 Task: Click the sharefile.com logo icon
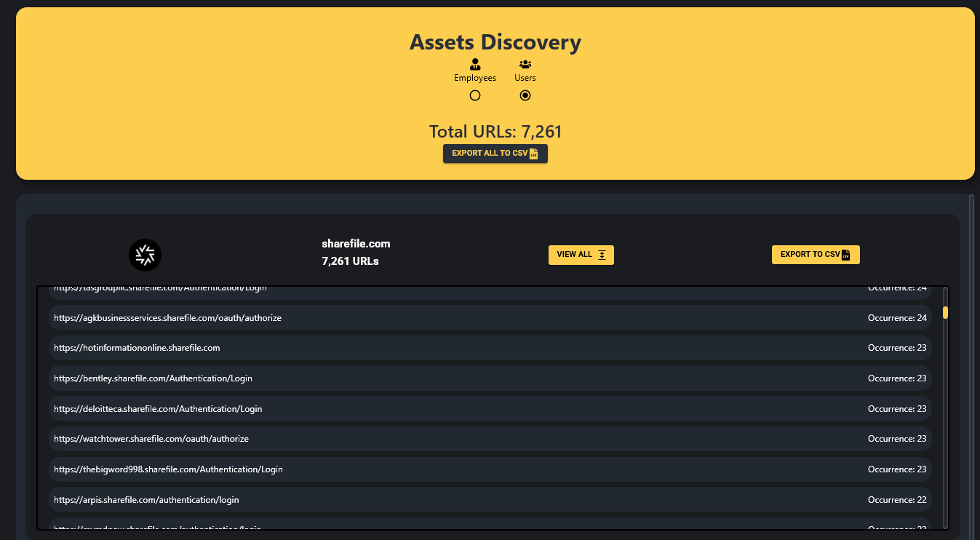pos(145,255)
